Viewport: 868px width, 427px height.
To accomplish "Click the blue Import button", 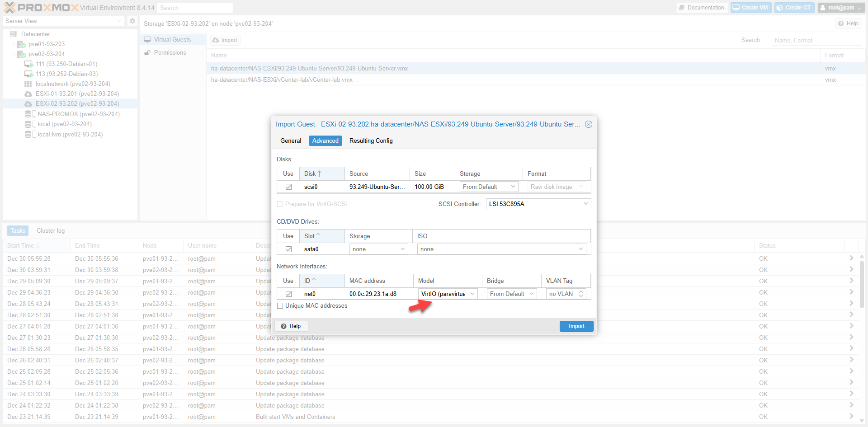I will coord(576,326).
